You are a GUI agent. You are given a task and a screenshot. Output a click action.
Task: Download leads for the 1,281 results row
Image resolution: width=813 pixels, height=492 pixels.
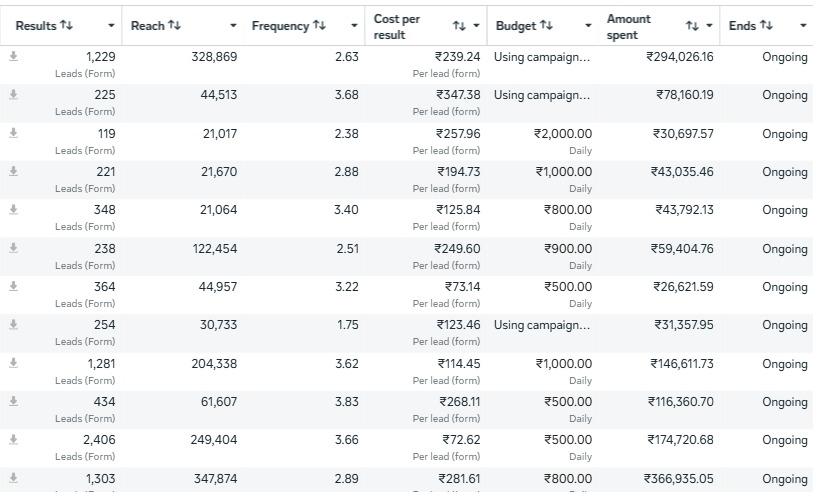click(x=13, y=363)
